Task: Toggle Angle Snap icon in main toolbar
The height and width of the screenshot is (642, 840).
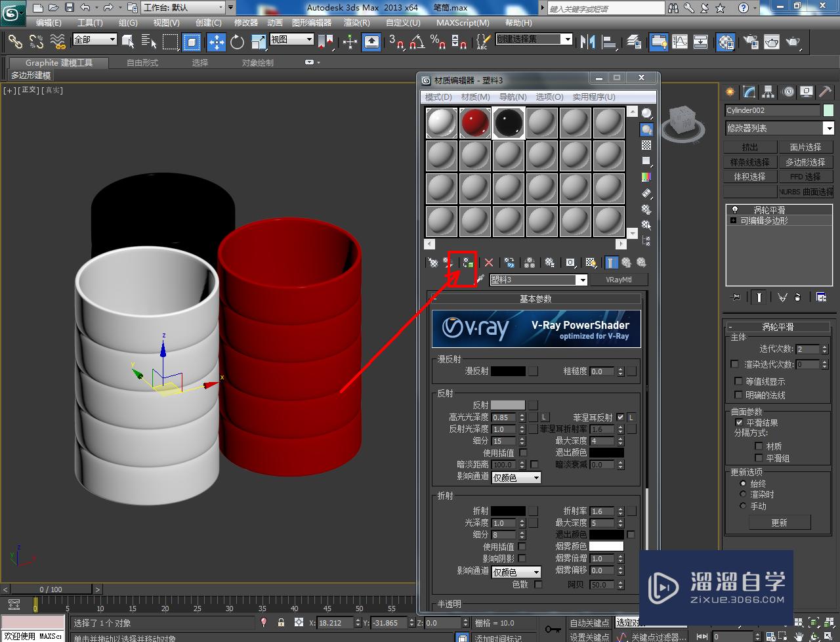Action: click(x=416, y=42)
